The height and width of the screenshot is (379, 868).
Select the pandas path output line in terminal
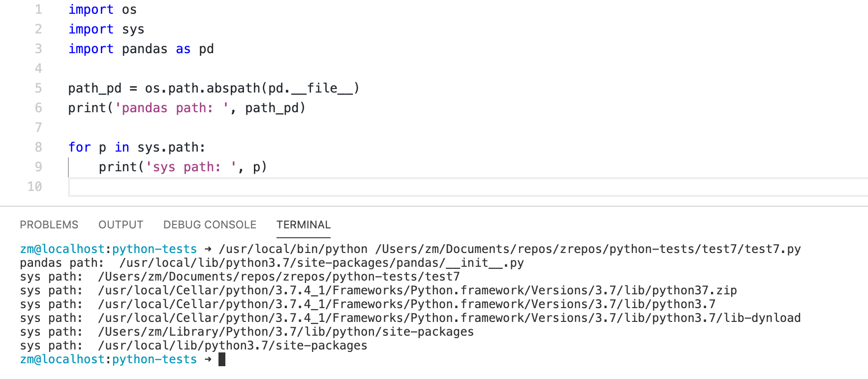[x=271, y=262]
